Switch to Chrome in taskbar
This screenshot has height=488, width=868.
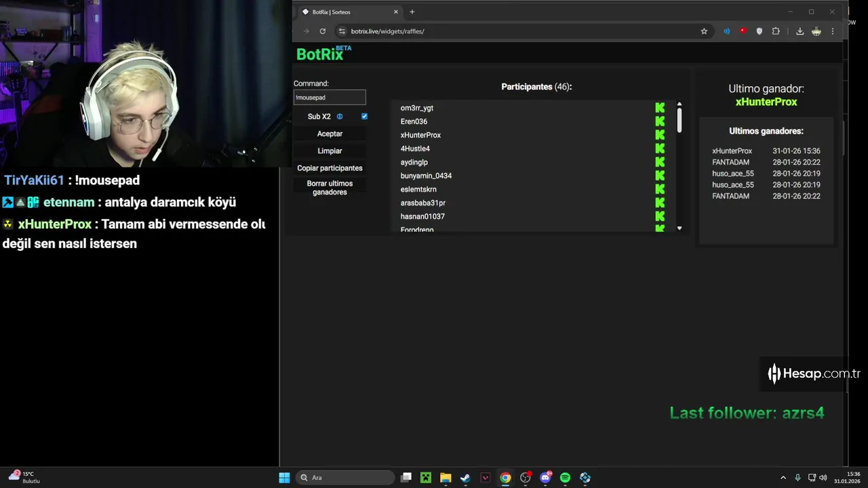[505, 478]
